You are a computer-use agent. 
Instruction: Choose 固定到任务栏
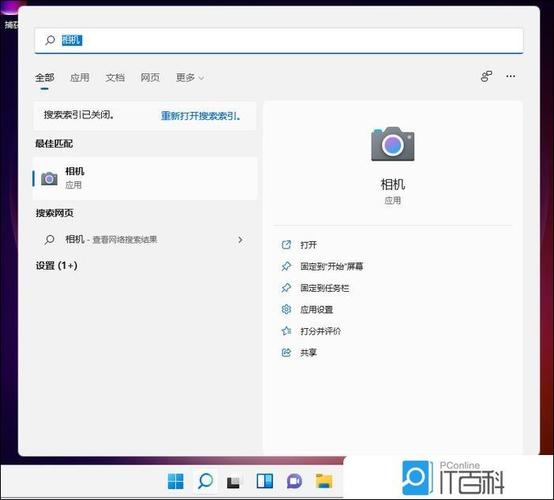coord(324,288)
